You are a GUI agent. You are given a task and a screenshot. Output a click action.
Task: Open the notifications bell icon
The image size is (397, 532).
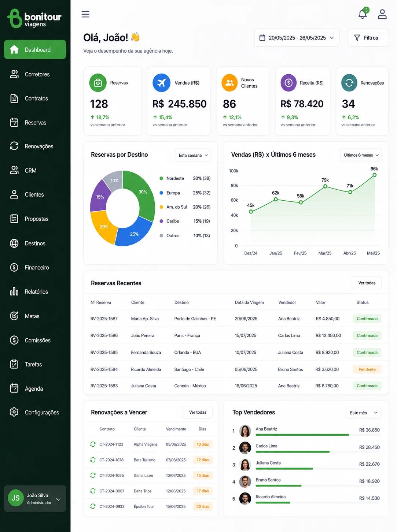coord(363,14)
